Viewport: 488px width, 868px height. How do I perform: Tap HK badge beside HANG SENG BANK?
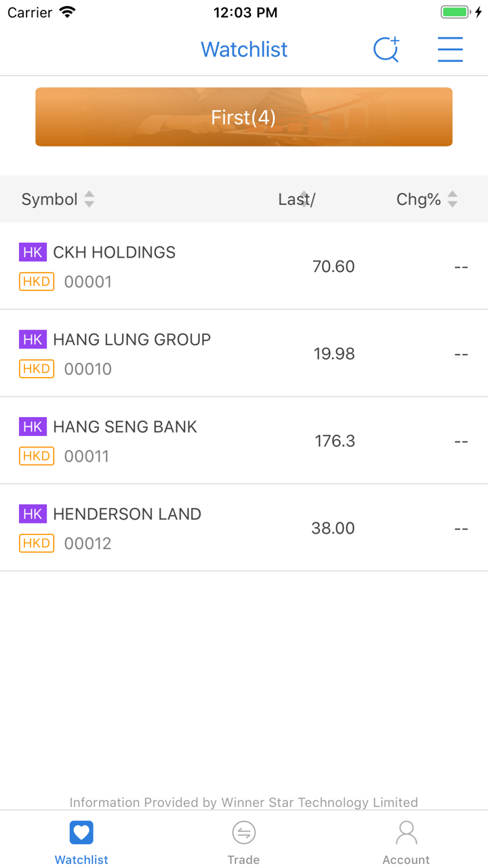(x=33, y=427)
